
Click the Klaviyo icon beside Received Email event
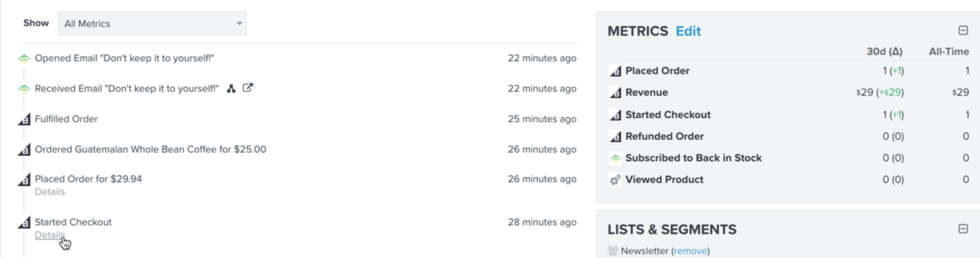point(24,89)
